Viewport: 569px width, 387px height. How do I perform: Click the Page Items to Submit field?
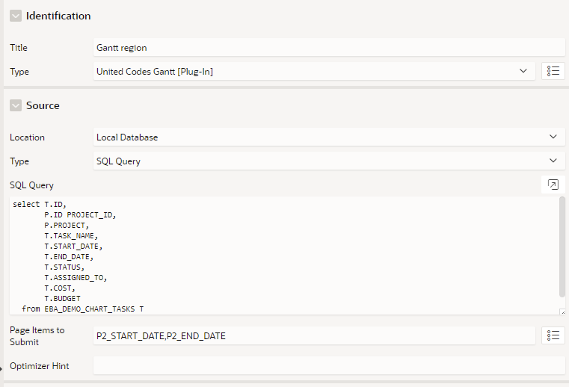(314, 335)
